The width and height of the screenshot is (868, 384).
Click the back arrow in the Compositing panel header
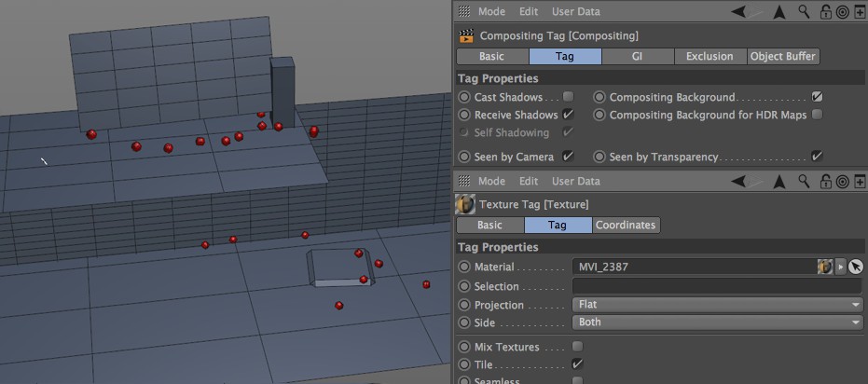[x=740, y=12]
